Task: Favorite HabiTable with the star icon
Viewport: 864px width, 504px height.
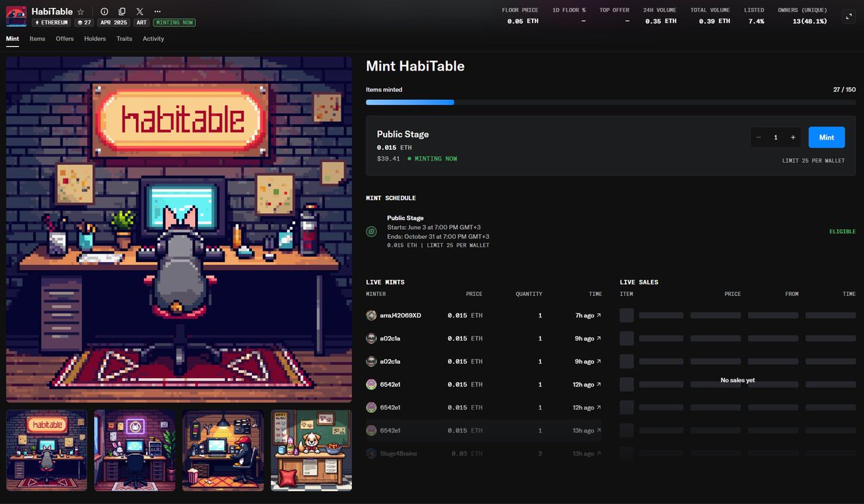Action: tap(81, 12)
